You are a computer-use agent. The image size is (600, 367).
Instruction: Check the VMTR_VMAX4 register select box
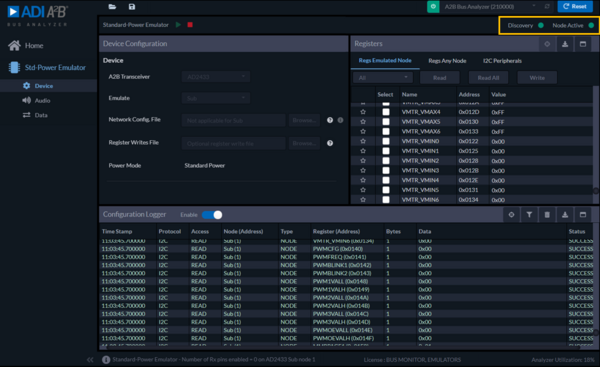pyautogui.click(x=386, y=112)
